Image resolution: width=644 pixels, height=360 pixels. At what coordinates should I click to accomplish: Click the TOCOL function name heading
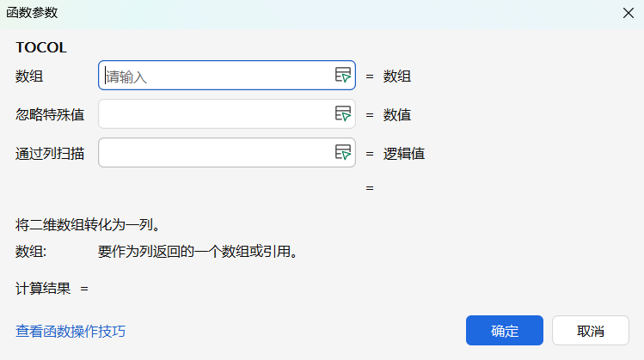click(x=41, y=47)
